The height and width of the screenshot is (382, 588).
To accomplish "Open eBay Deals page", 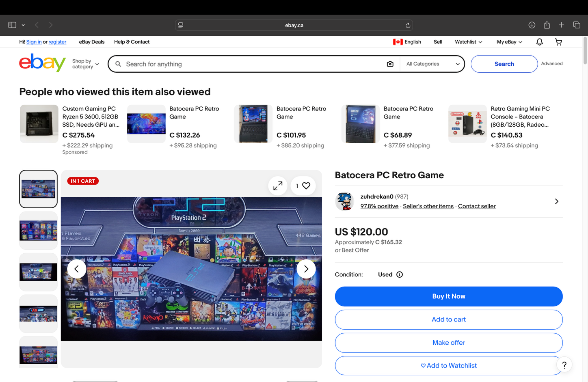I will [x=92, y=42].
